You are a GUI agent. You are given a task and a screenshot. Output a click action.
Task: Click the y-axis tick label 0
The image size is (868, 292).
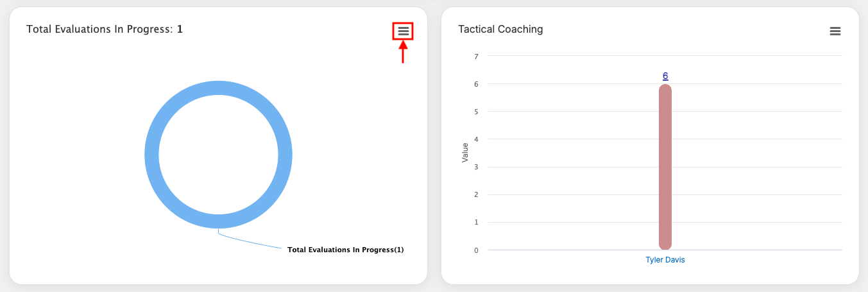[476, 250]
